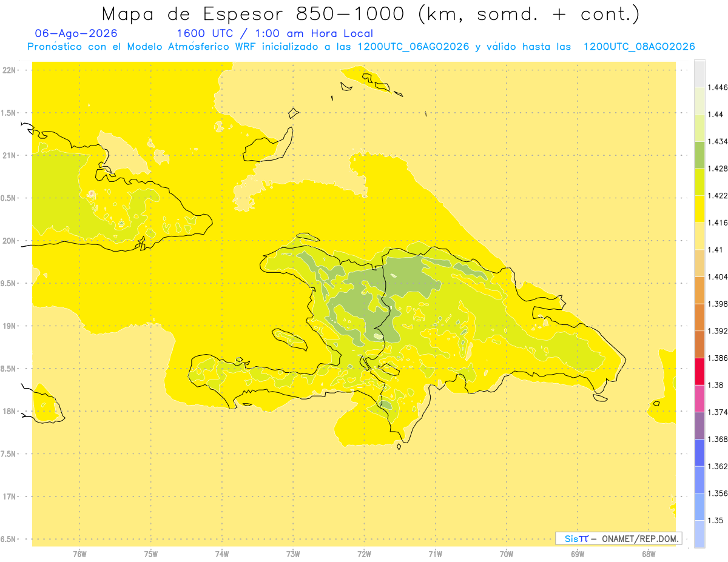Click the '18N' latitude label
Viewport: 728px width, 562px height.
[x=9, y=411]
